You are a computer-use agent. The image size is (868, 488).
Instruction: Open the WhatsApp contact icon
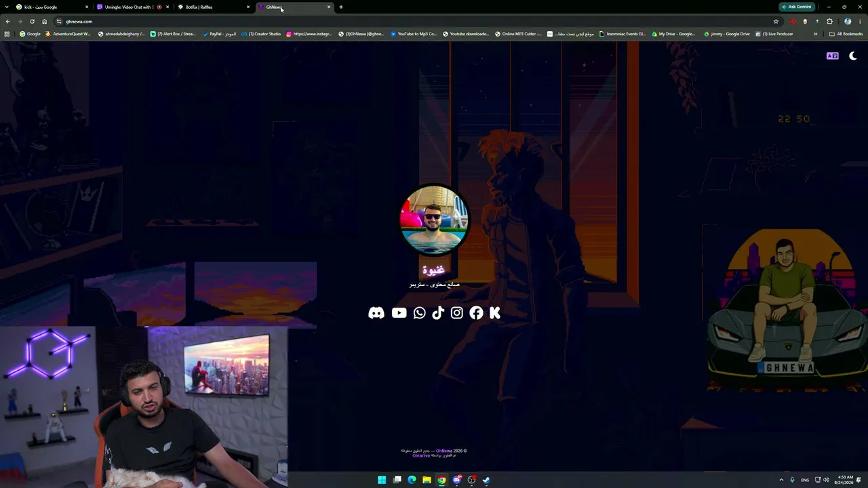point(420,312)
